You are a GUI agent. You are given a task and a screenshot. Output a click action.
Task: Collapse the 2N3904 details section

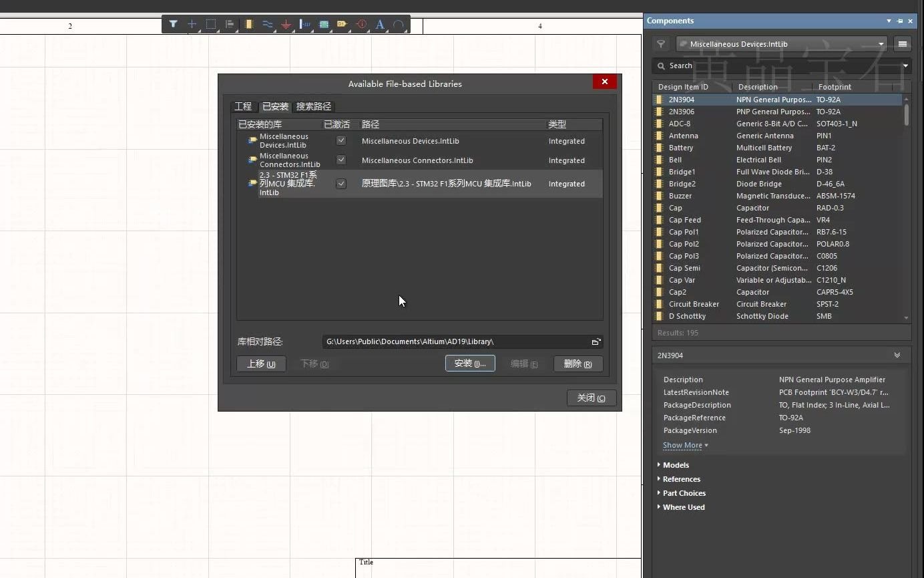coord(897,355)
